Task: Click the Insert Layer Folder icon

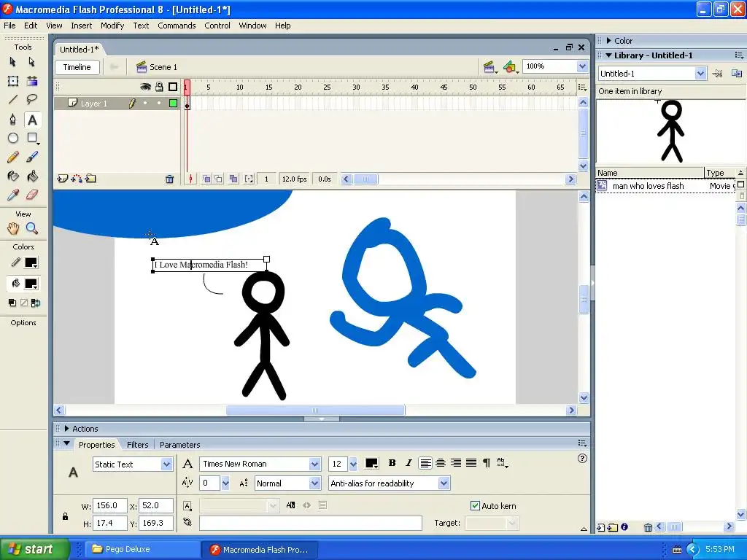Action: pos(90,179)
